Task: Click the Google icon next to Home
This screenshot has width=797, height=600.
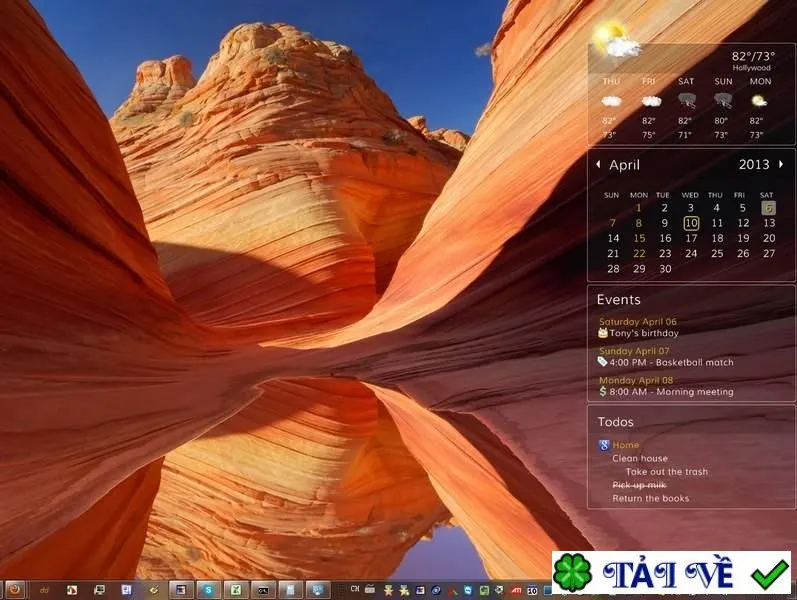Action: click(x=604, y=445)
